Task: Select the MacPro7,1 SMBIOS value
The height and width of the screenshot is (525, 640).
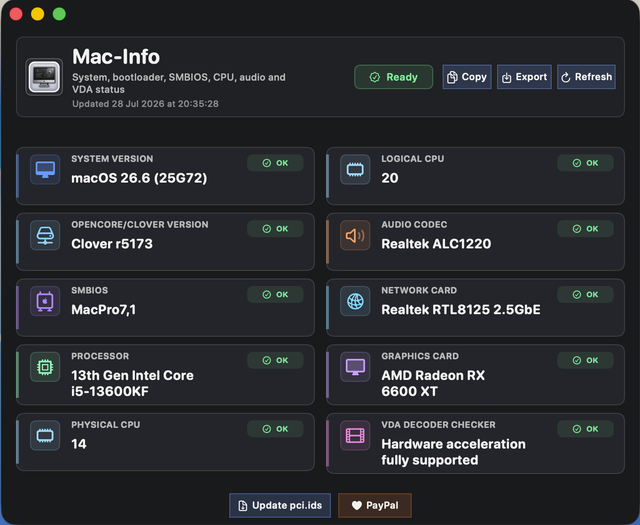Action: click(x=103, y=310)
